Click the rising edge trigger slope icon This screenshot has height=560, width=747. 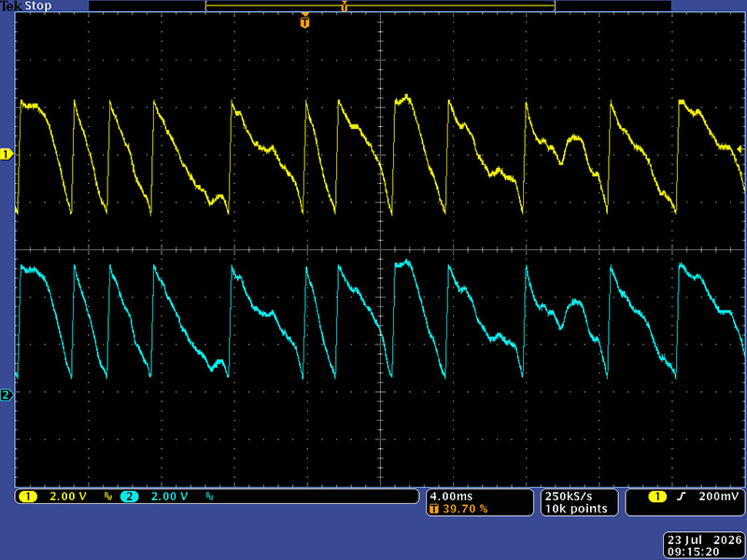tap(682, 497)
